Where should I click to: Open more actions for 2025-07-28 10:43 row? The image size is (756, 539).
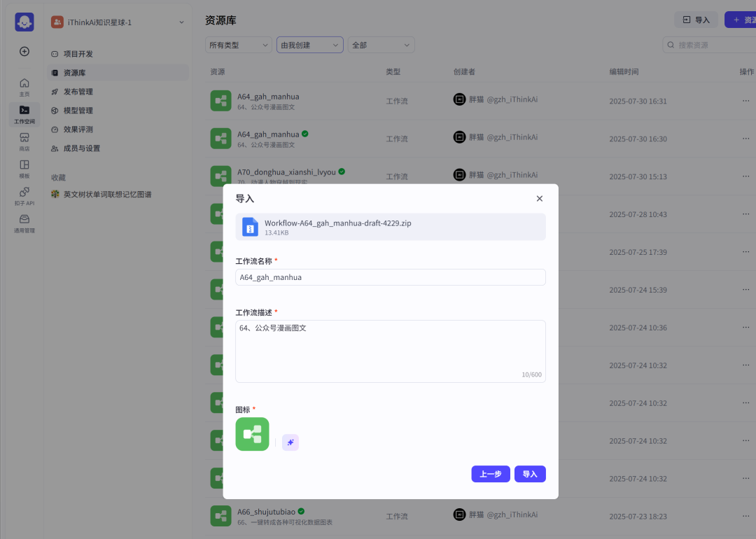pos(746,214)
